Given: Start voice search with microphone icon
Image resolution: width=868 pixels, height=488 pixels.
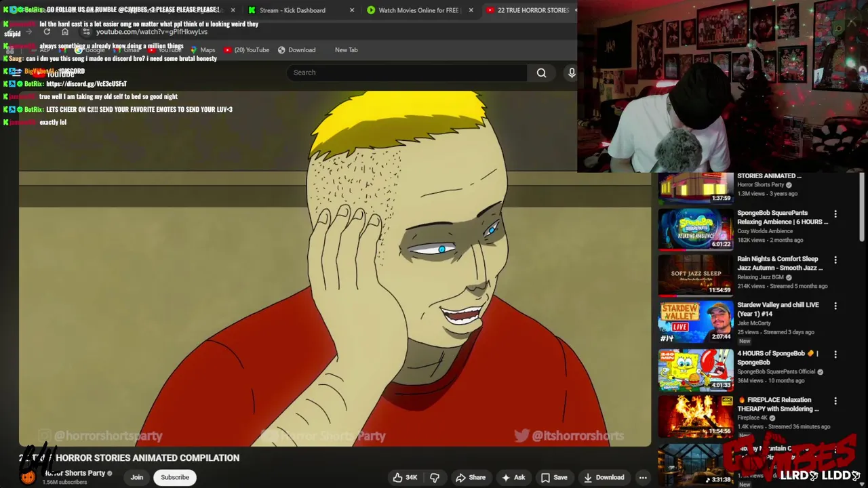Looking at the screenshot, I should coord(572,73).
